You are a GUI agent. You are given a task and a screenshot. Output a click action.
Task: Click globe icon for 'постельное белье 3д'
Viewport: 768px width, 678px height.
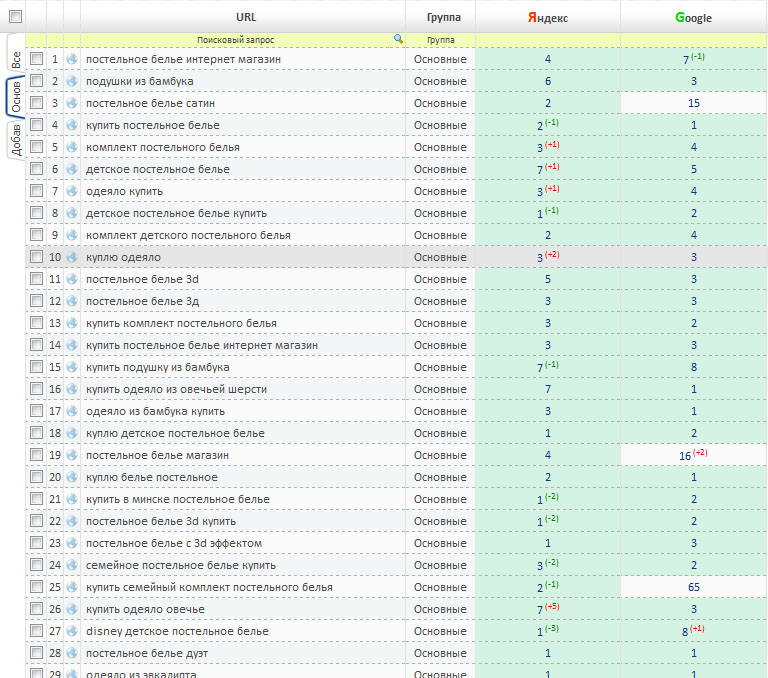point(72,301)
